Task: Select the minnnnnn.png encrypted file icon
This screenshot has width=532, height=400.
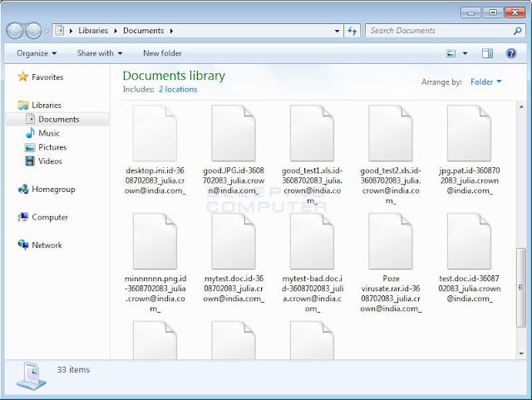Action: click(155, 241)
